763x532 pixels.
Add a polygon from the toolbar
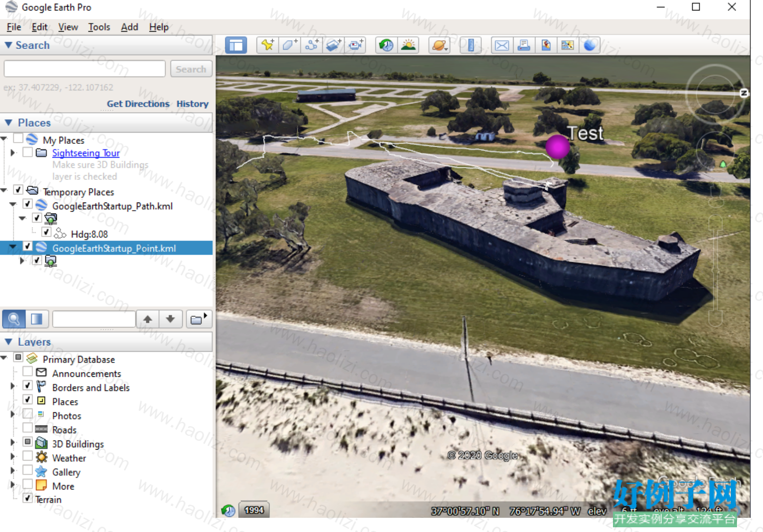[289, 45]
